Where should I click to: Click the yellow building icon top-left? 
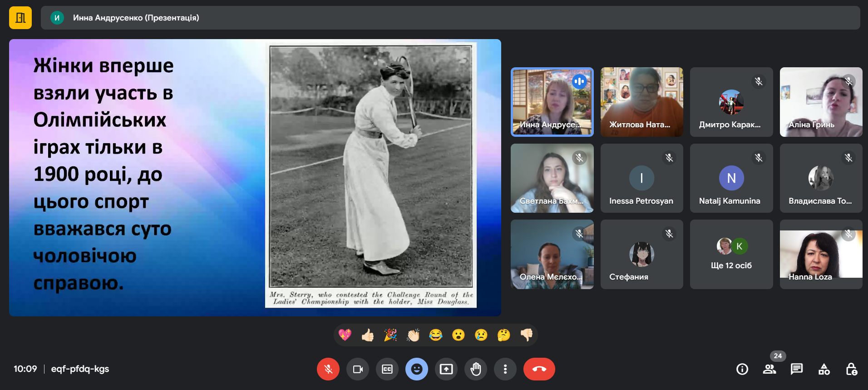pyautogui.click(x=20, y=18)
